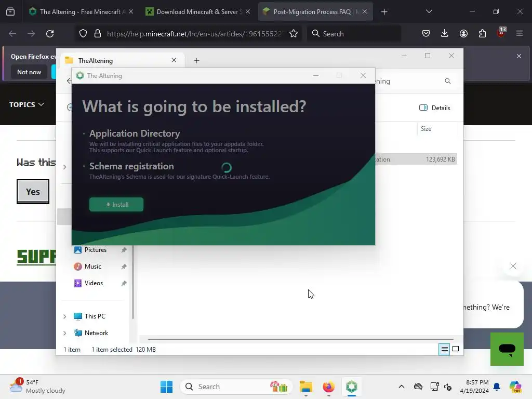Click the pin icon next to Music
The image size is (532, 399).
(124, 267)
